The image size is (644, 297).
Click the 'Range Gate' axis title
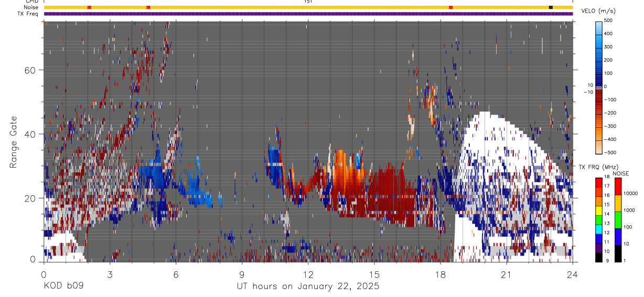14,142
